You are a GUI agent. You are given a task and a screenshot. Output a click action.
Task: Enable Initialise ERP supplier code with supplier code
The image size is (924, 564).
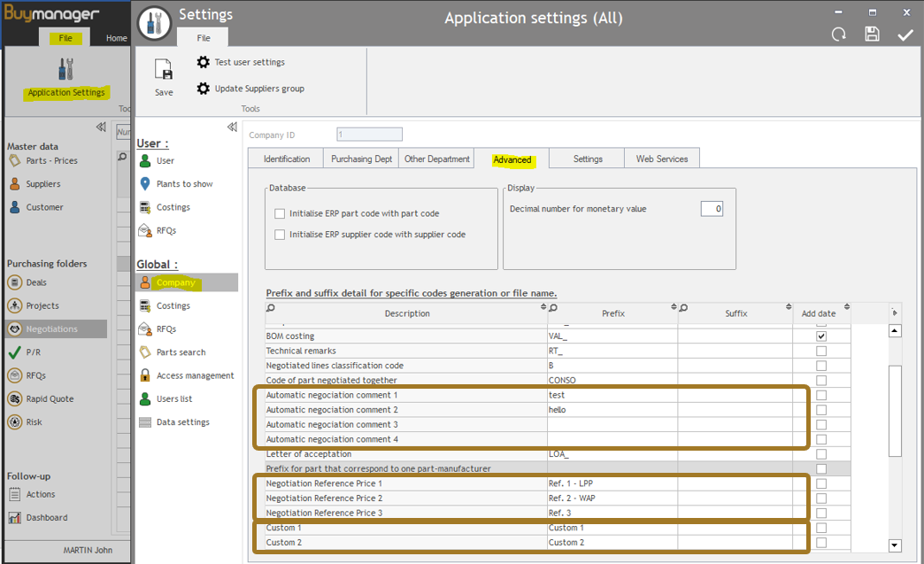pyautogui.click(x=280, y=235)
